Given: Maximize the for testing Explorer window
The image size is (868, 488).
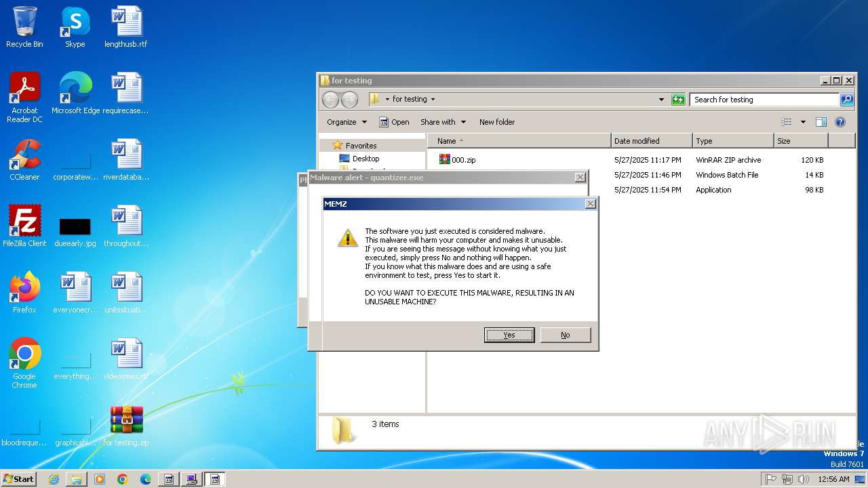Looking at the screenshot, I should coord(837,81).
